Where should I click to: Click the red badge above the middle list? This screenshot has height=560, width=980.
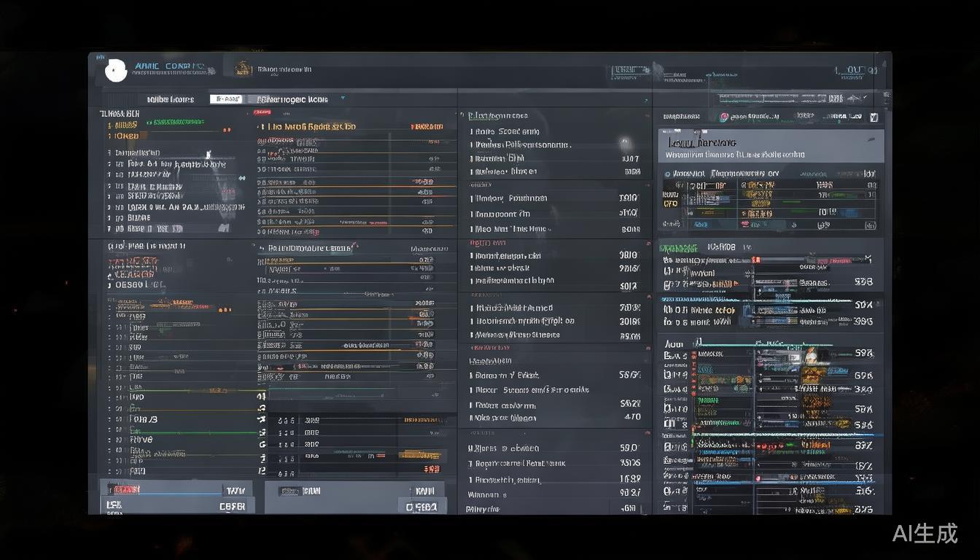(262, 112)
